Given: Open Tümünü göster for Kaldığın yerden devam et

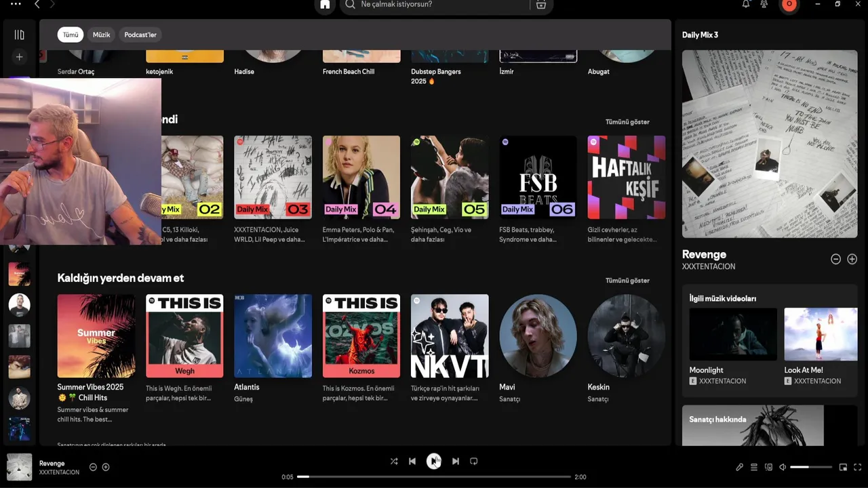Looking at the screenshot, I should (x=627, y=281).
